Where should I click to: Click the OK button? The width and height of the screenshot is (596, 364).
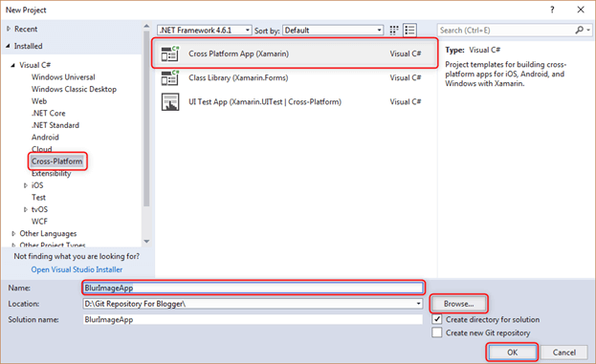[x=512, y=353]
